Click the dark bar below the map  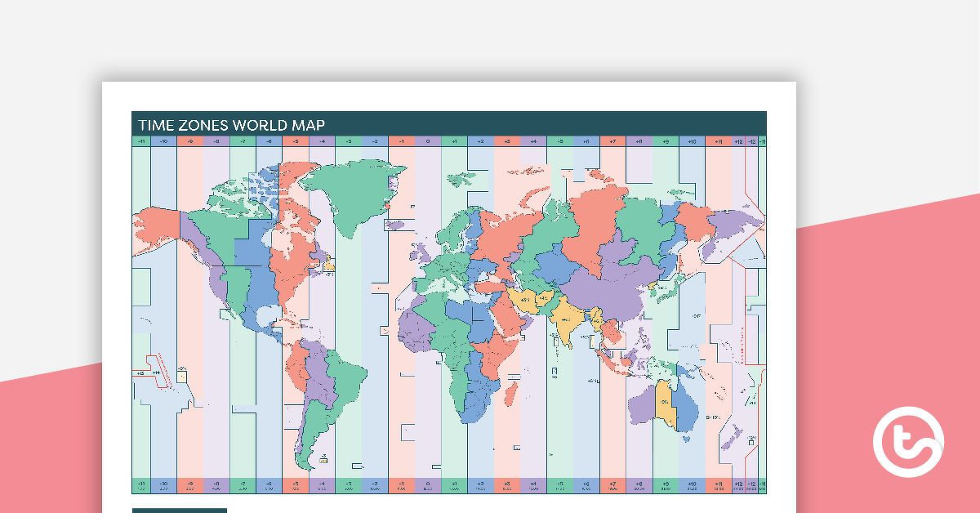[180, 511]
